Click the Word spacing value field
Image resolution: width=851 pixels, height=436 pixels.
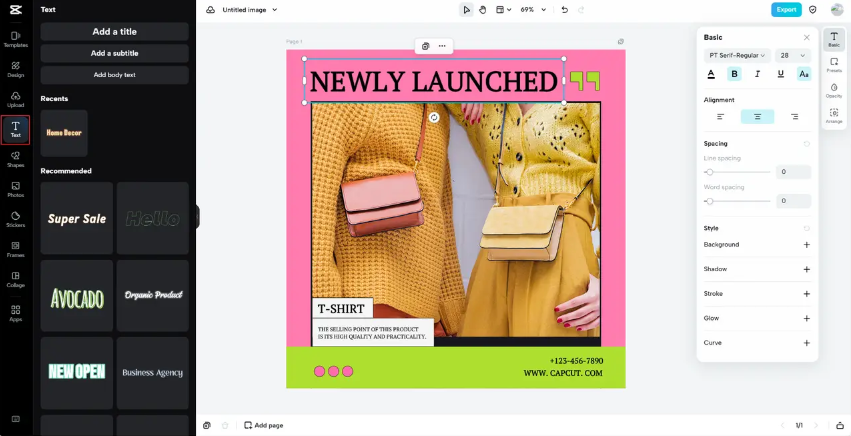793,201
